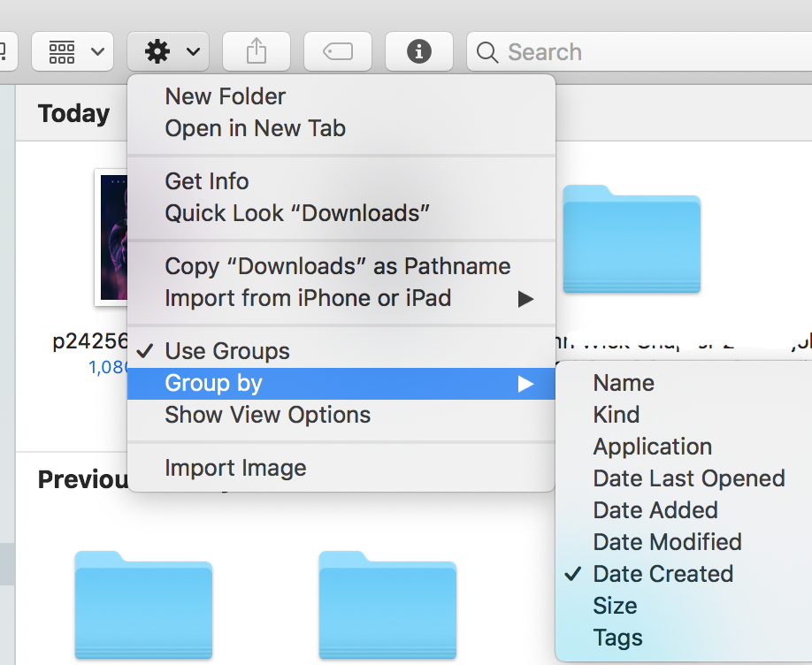The image size is (812, 665).
Task: Select the checked Date Created option
Action: pos(684,574)
